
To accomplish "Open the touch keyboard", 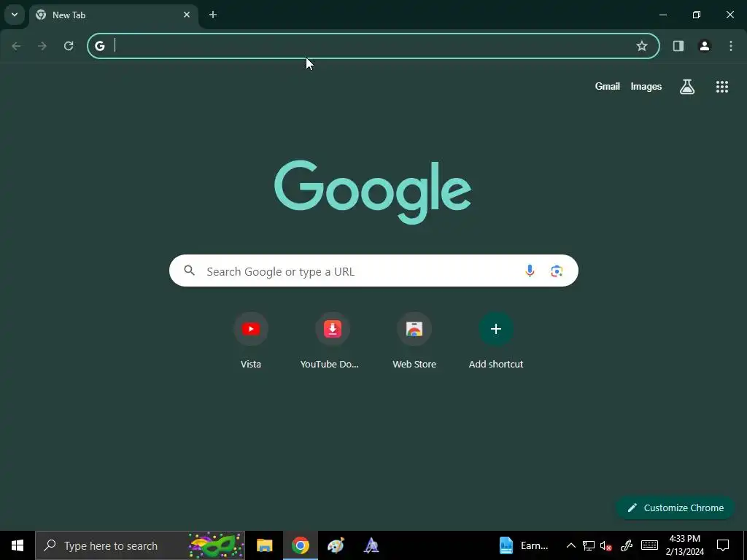I will tap(649, 545).
